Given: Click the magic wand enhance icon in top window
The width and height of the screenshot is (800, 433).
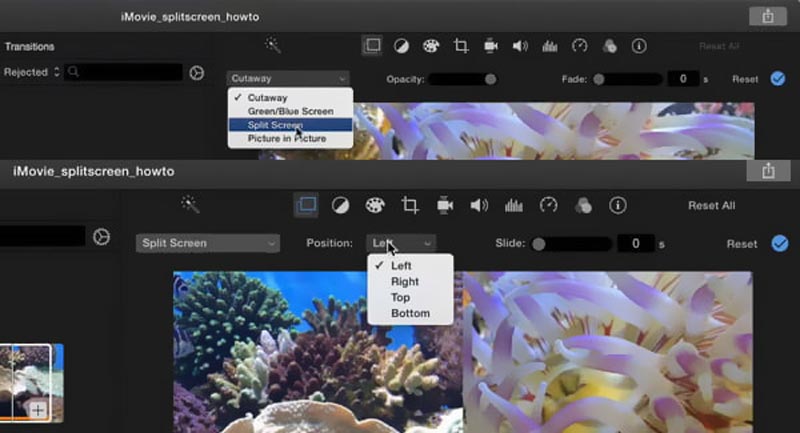Looking at the screenshot, I should click(272, 45).
